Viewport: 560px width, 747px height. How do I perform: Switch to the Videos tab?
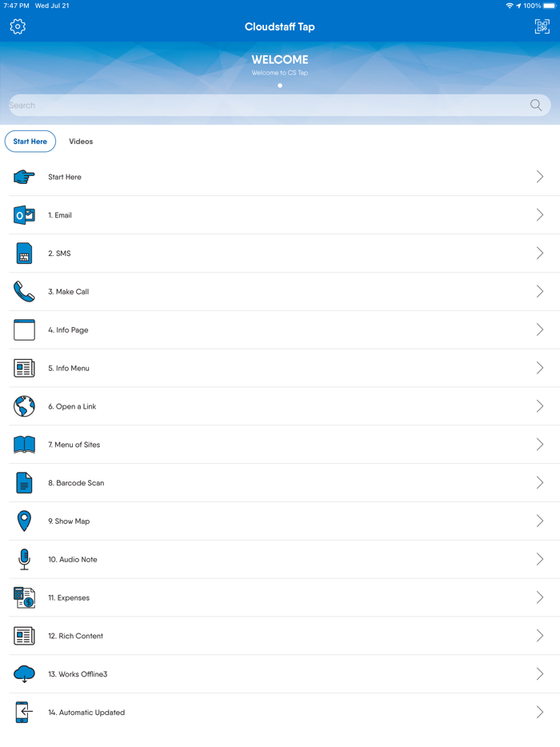click(x=81, y=142)
